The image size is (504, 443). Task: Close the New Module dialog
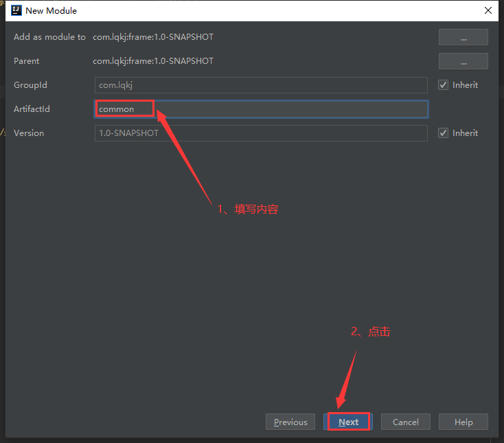click(x=488, y=10)
